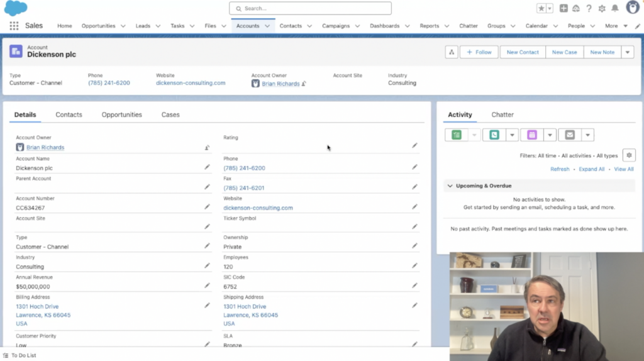This screenshot has width=644, height=361.
Task: Open the user profile avatar
Action: [x=633, y=8]
